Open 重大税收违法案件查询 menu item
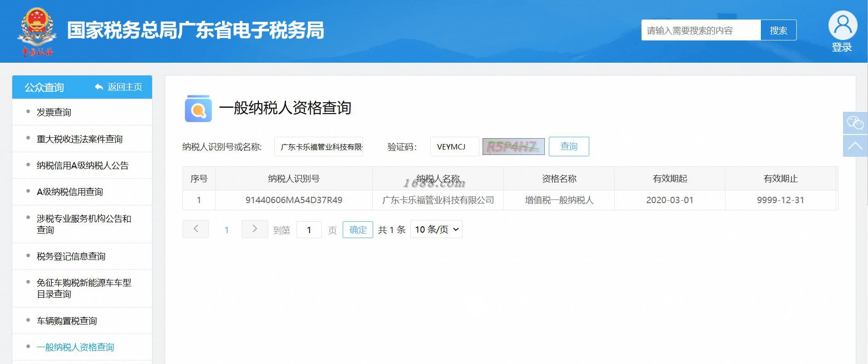Image resolution: width=868 pixels, height=364 pixels. (79, 139)
